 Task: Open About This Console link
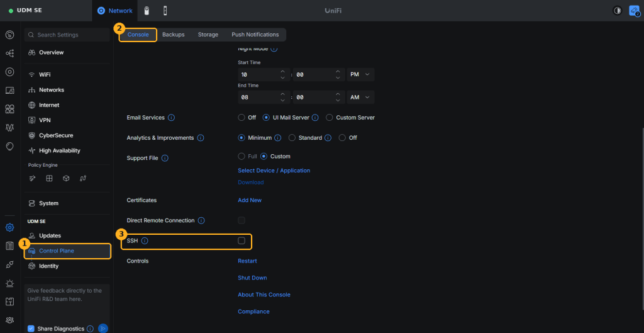pyautogui.click(x=264, y=295)
